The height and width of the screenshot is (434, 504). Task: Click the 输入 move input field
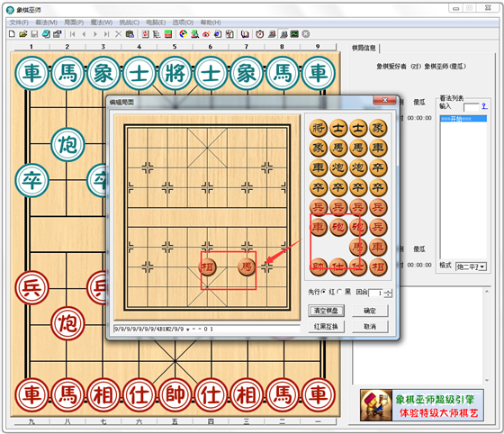pyautogui.click(x=472, y=107)
